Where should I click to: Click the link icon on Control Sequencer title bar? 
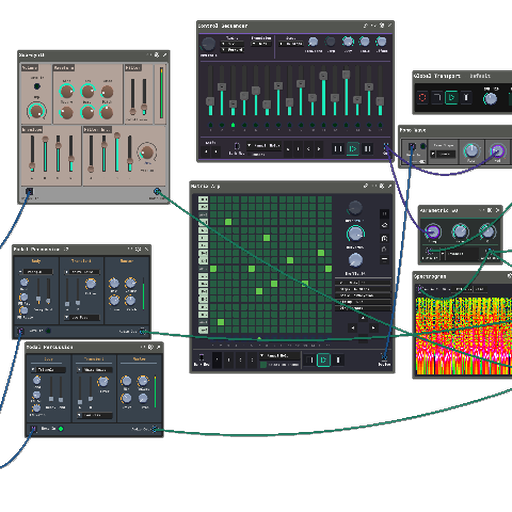tap(365, 25)
